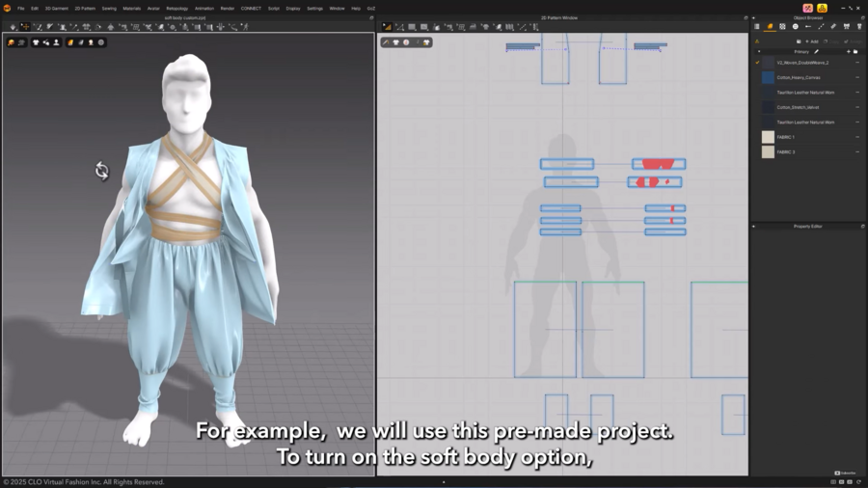Click the yellow icon in the title bar
The image size is (868, 488).
[822, 8]
